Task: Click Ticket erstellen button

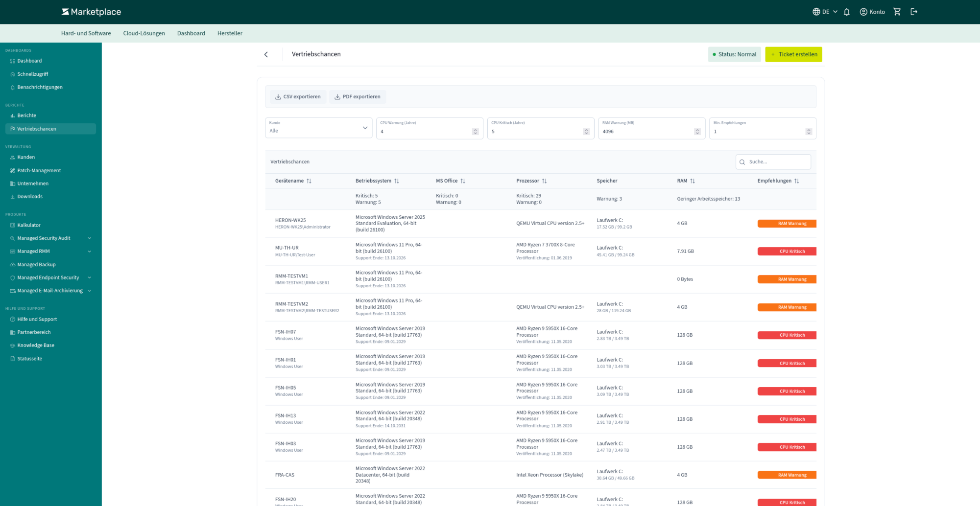Action: [793, 54]
